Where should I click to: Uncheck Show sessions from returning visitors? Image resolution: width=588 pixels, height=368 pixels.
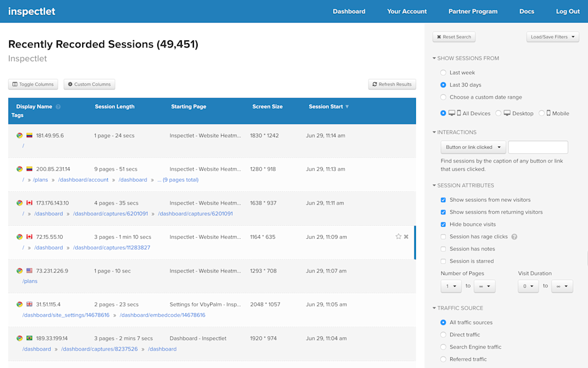(x=443, y=212)
